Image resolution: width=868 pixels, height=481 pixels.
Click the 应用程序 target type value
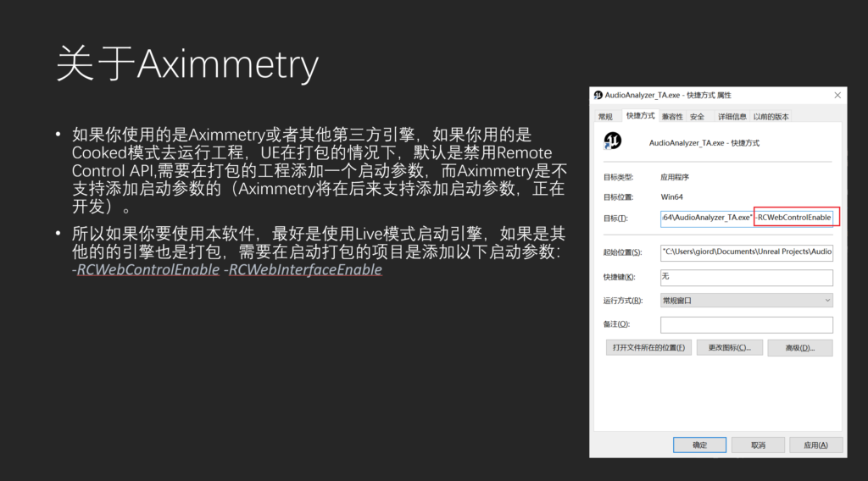pyautogui.click(x=674, y=178)
